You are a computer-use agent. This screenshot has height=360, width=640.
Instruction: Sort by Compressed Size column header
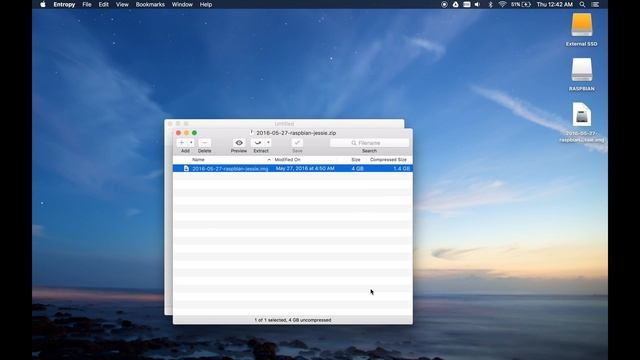pos(388,160)
